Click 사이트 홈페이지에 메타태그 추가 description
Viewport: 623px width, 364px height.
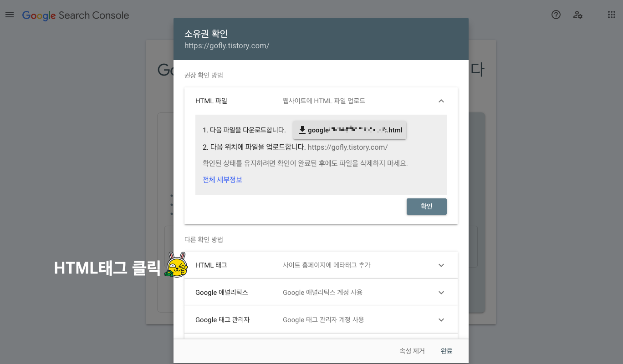coord(327,265)
